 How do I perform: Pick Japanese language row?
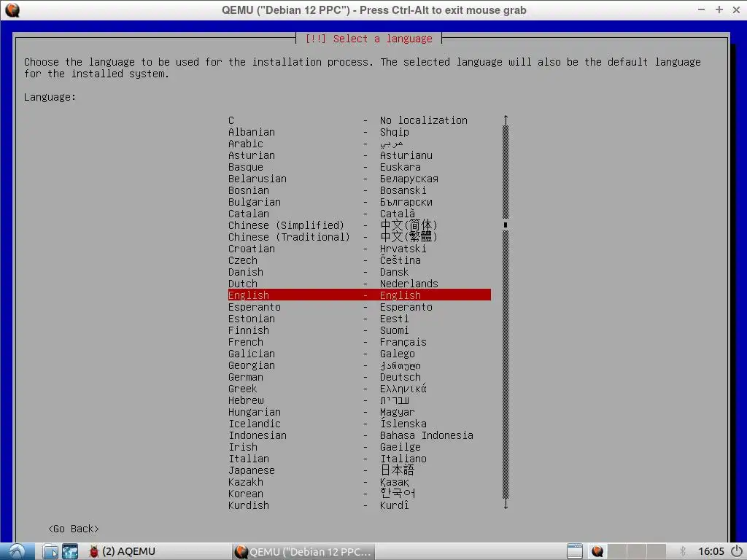coord(359,470)
